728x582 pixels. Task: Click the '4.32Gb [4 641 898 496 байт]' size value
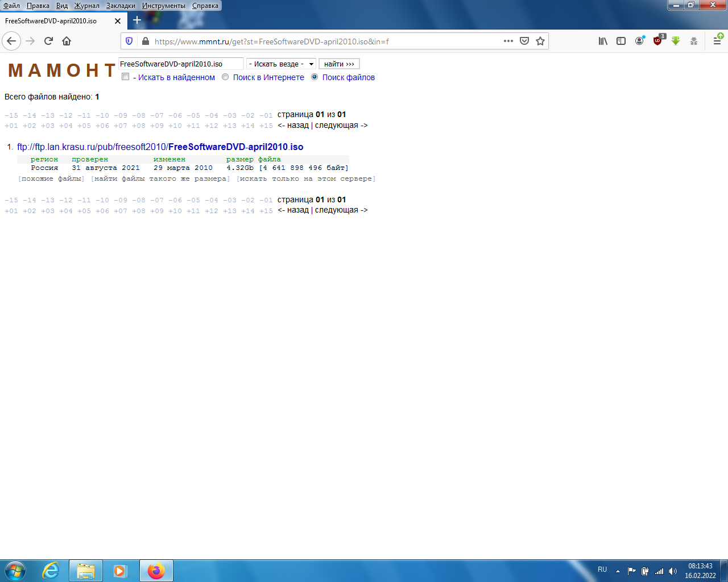(287, 168)
